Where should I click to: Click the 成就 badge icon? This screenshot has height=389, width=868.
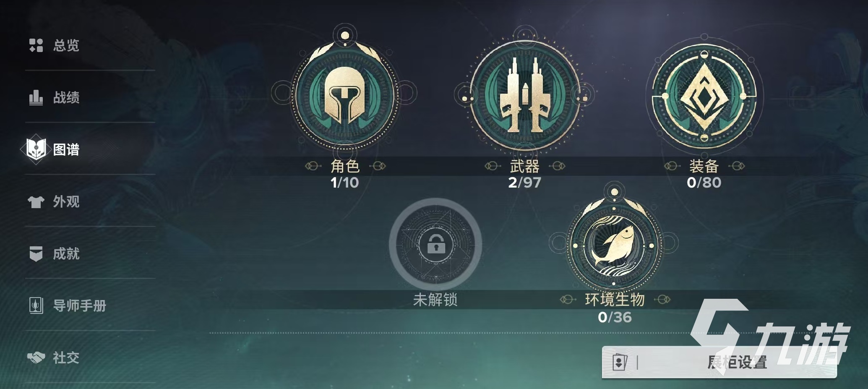click(x=36, y=254)
